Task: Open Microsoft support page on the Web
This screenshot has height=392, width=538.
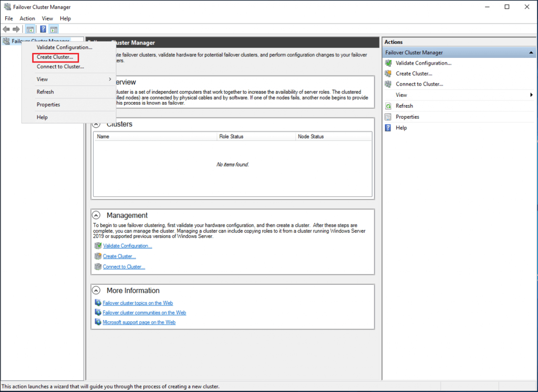Action: tap(139, 322)
